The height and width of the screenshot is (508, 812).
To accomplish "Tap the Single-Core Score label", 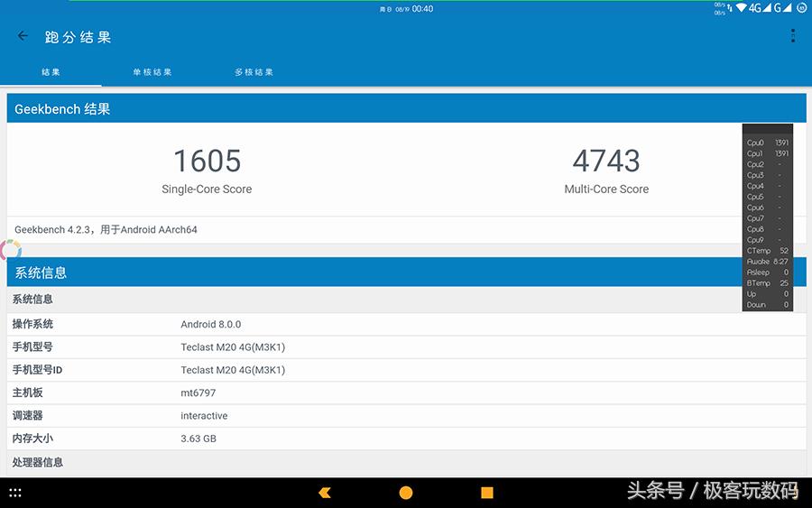I will click(207, 189).
